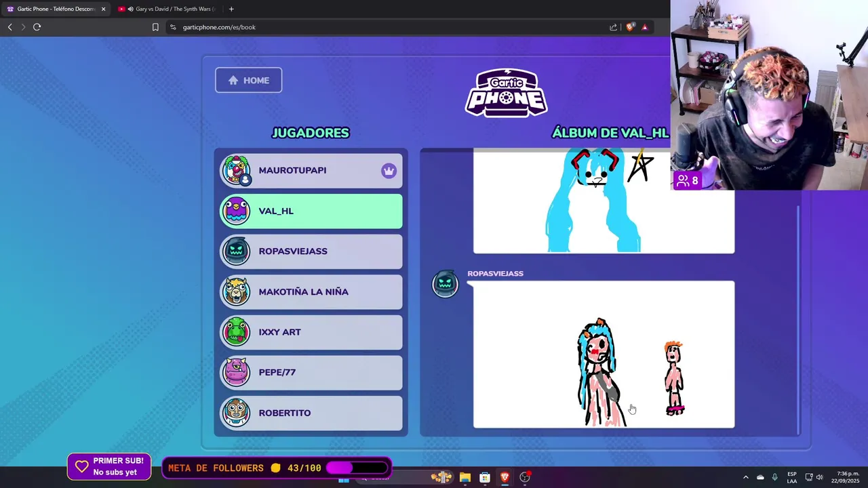Image resolution: width=868 pixels, height=488 pixels.
Task: Click MAKOTIÑA LA NIÑA cat avatar
Action: (236, 291)
